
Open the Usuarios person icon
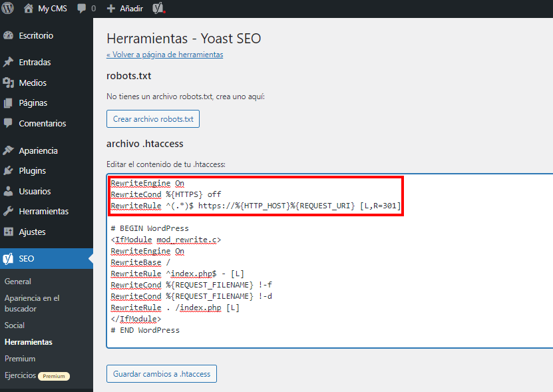tap(9, 191)
